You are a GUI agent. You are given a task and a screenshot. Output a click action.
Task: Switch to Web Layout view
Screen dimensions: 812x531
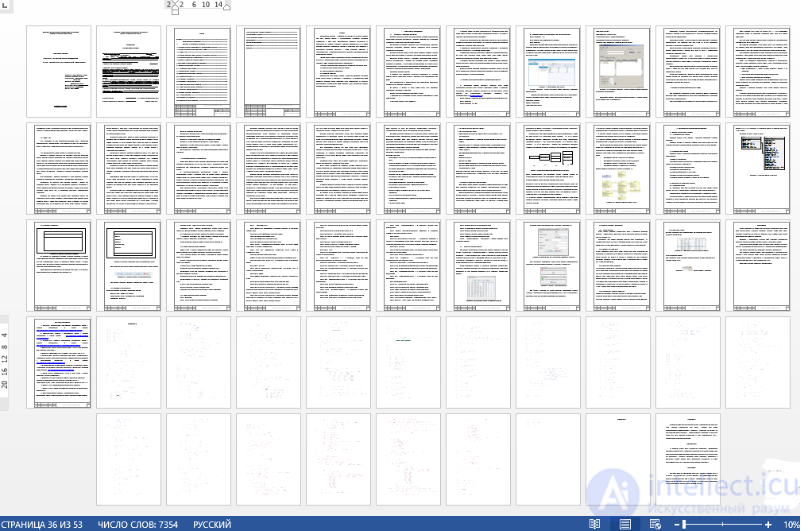pos(655,525)
